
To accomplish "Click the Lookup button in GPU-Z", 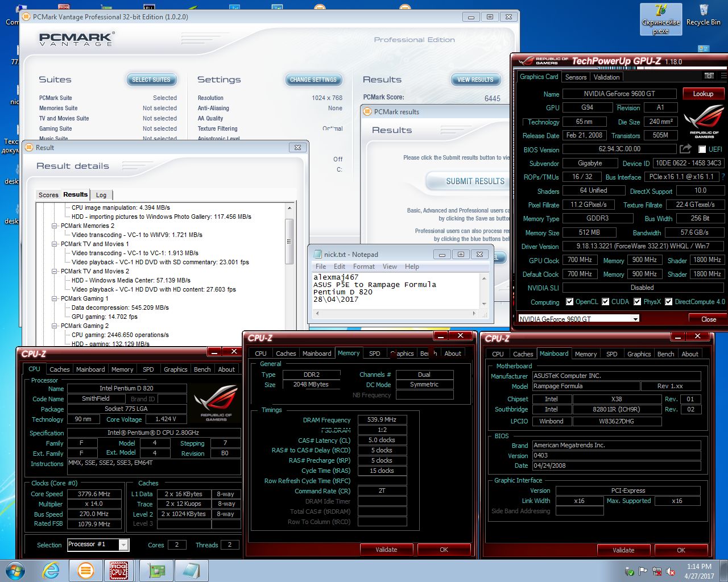I will tap(703, 94).
